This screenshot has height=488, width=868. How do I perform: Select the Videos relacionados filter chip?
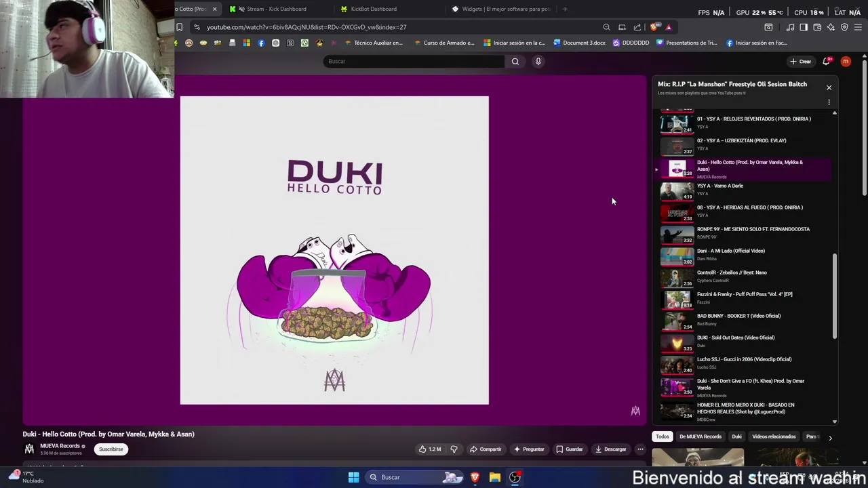774,436
